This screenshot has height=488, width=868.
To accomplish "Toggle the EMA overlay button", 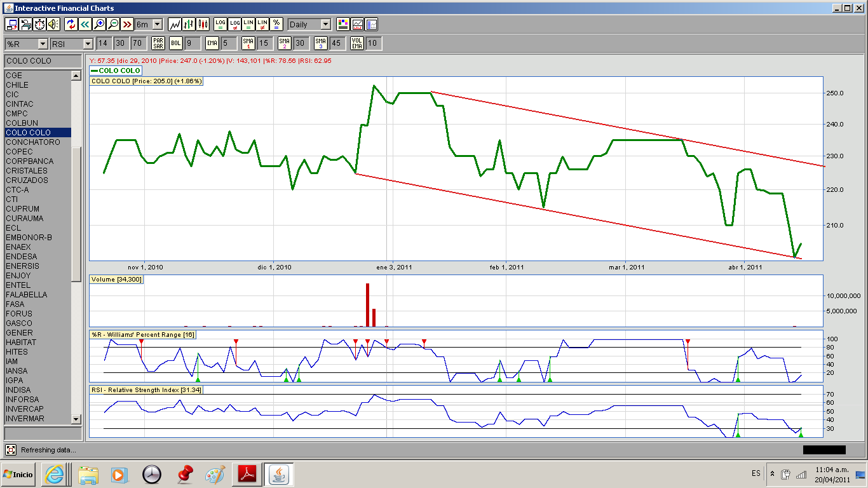I will coord(212,43).
